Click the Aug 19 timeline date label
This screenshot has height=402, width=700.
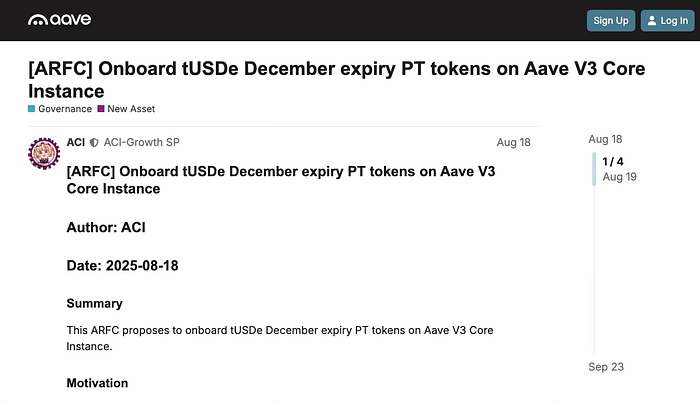(x=619, y=177)
